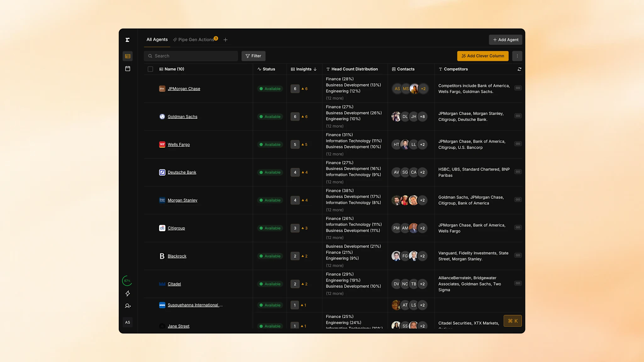
Task: Click into the Search input field
Action: (191, 56)
